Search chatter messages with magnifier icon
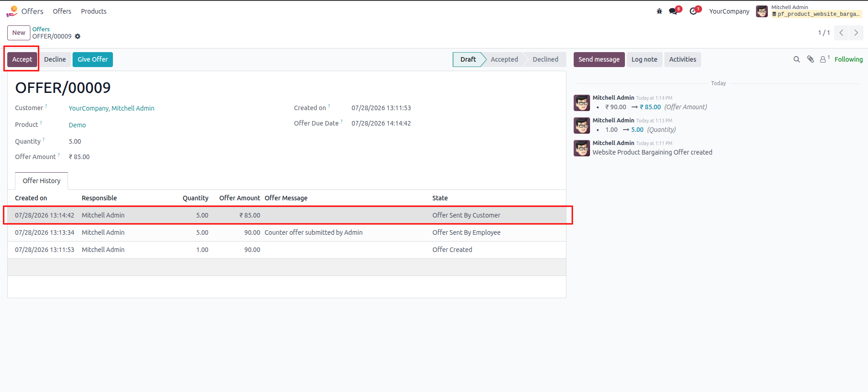Image resolution: width=868 pixels, height=392 pixels. click(x=796, y=59)
